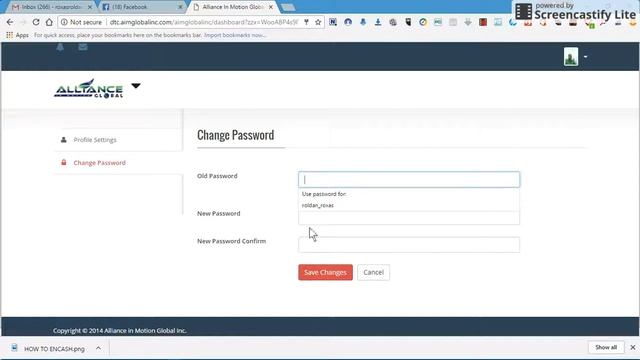Click the Save Changes button
Viewport: 640px width, 360px height.
tap(325, 272)
